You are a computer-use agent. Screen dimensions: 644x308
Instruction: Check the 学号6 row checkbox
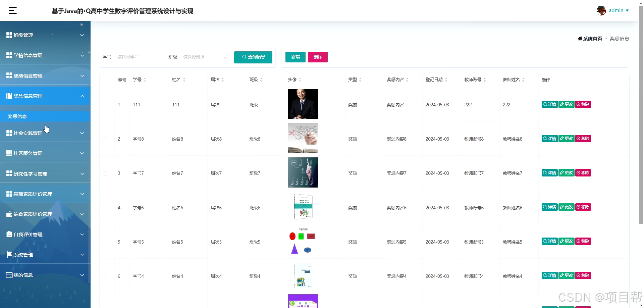105,208
